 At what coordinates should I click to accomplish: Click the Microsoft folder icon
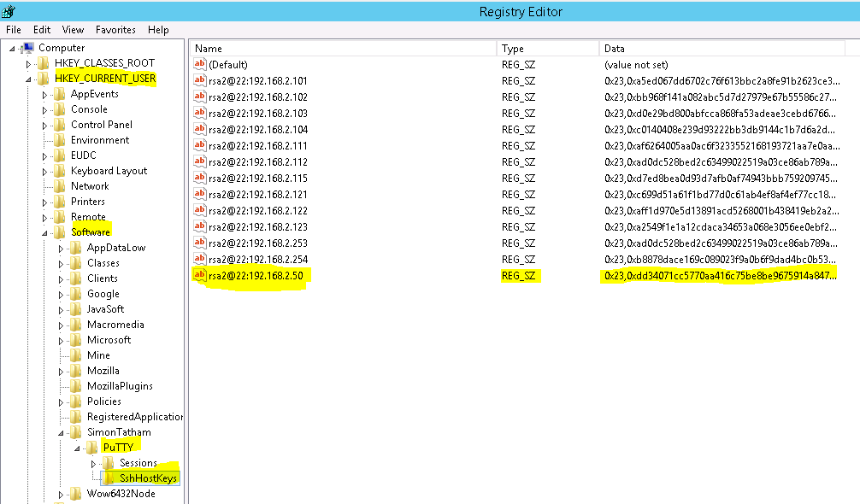78,339
